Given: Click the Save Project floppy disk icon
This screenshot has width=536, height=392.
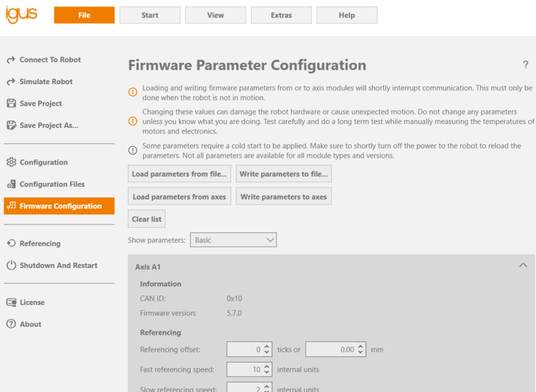Looking at the screenshot, I should tap(11, 103).
